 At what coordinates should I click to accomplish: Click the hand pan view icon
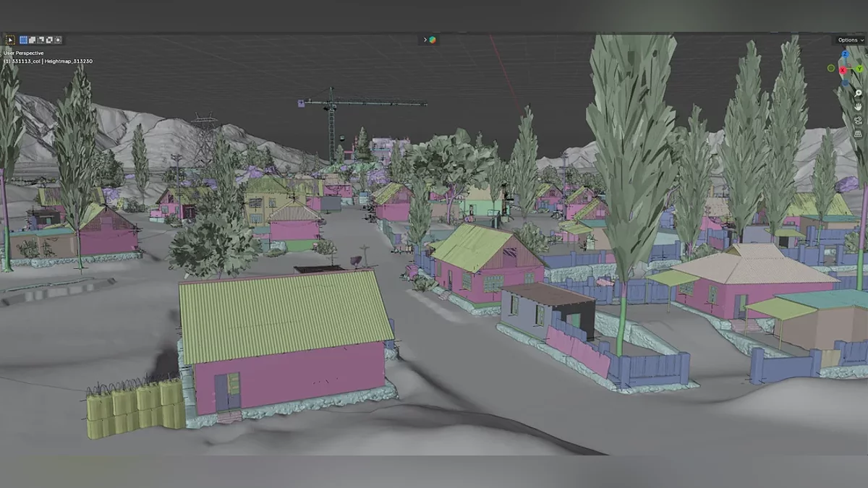pyautogui.click(x=858, y=106)
